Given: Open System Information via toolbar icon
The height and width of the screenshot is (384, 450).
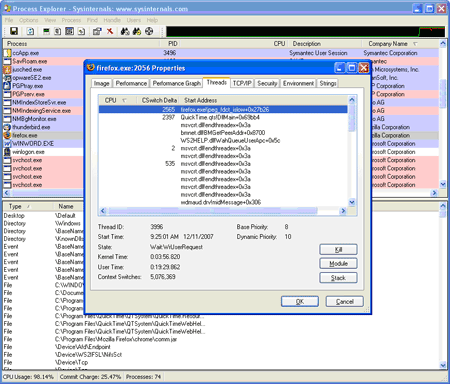Looking at the screenshot, I should point(46,31).
